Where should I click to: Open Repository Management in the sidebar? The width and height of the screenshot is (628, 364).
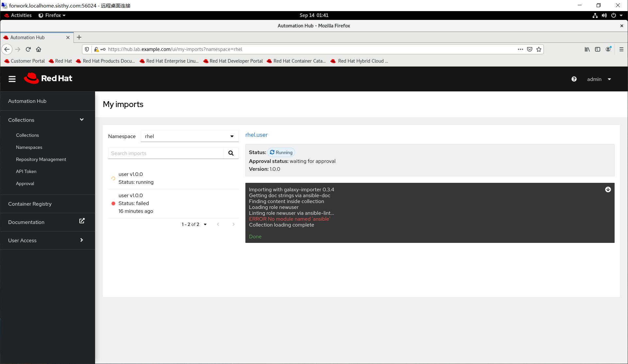point(41,159)
